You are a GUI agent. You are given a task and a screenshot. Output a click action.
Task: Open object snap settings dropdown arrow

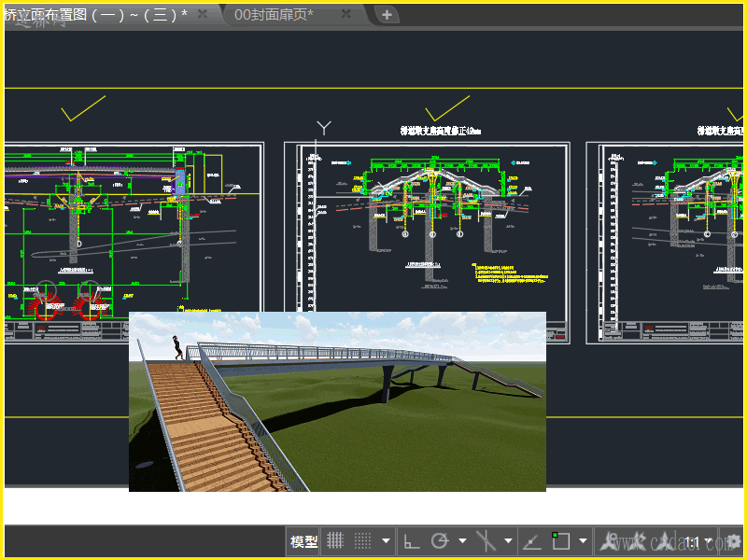(x=583, y=541)
